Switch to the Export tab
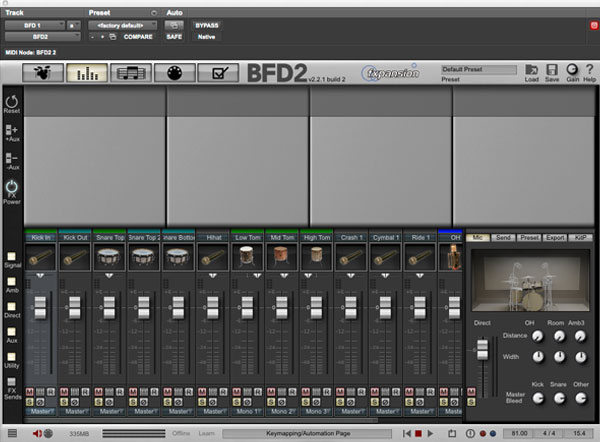The width and height of the screenshot is (600, 442). pyautogui.click(x=555, y=238)
